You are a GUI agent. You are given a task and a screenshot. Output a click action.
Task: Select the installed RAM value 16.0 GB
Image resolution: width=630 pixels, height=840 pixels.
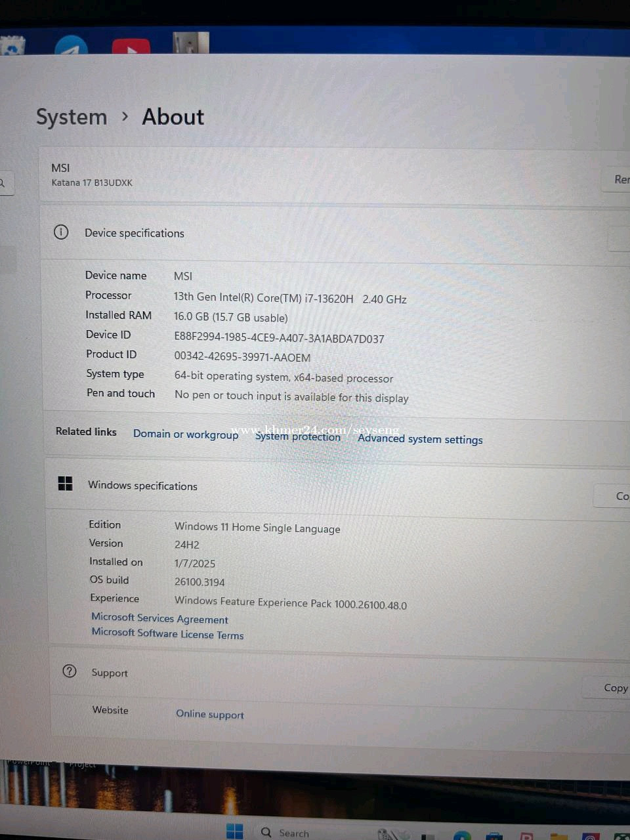pos(231,317)
